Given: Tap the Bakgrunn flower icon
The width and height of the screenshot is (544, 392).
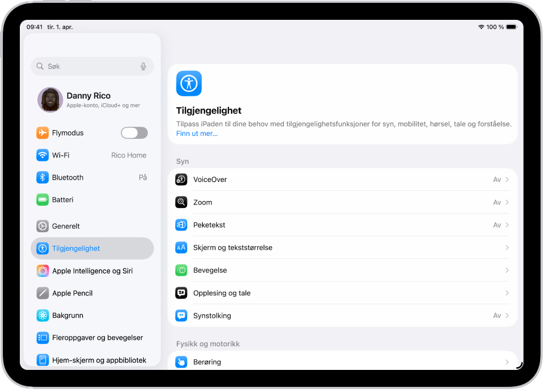Looking at the screenshot, I should pos(42,316).
